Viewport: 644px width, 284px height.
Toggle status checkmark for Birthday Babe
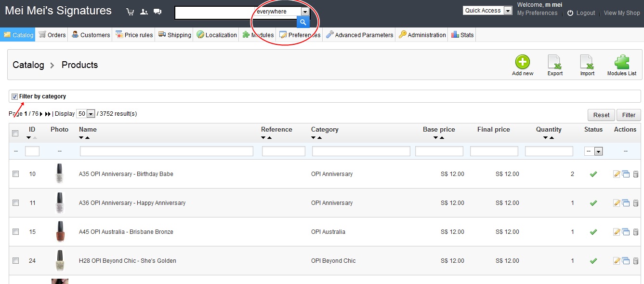pyautogui.click(x=593, y=174)
